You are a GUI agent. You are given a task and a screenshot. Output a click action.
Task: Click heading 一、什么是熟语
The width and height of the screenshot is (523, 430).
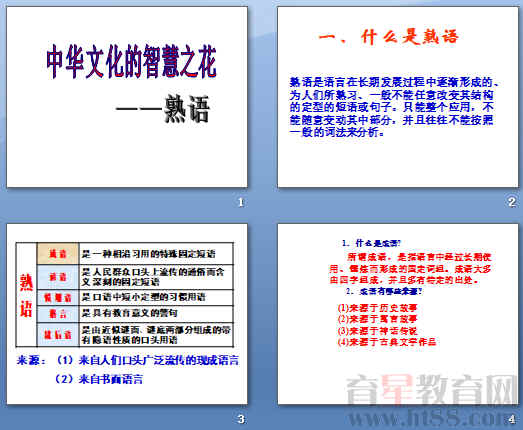click(x=389, y=36)
